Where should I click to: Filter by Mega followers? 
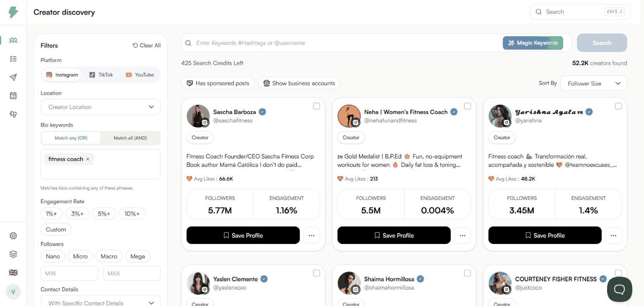pos(138,256)
